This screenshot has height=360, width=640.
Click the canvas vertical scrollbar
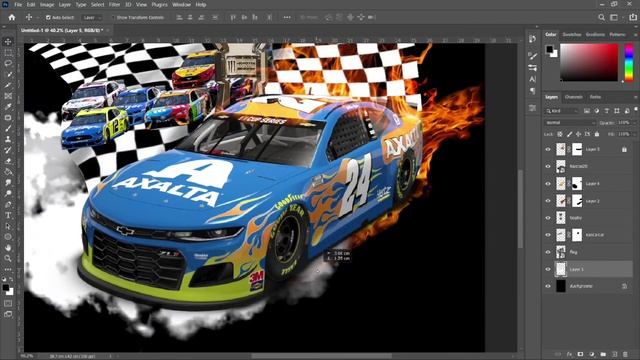click(520, 208)
